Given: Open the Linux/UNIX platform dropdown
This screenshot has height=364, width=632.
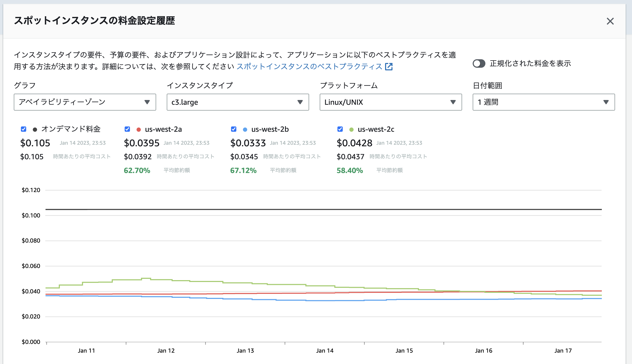Looking at the screenshot, I should (x=391, y=102).
